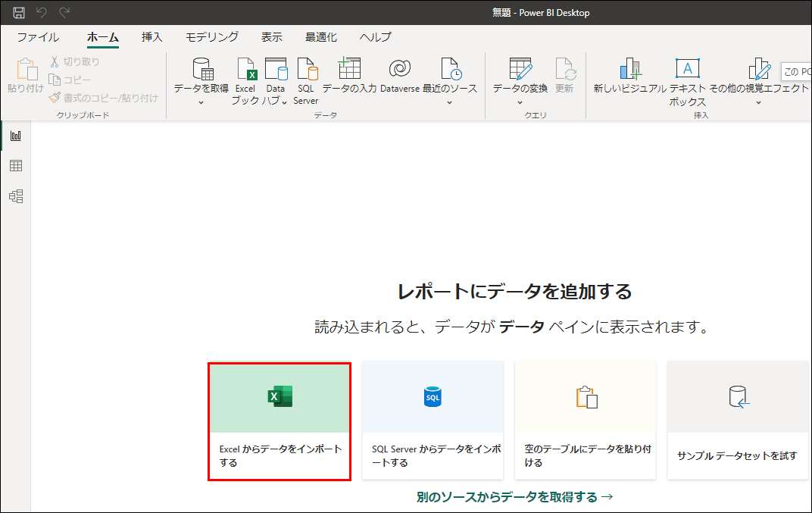Click 切り取り cut button
Screen dimensions: 812x513
click(x=74, y=61)
